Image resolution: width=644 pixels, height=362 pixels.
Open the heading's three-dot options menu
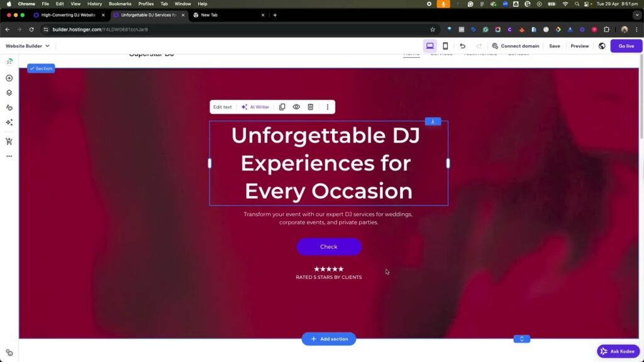pyautogui.click(x=328, y=107)
